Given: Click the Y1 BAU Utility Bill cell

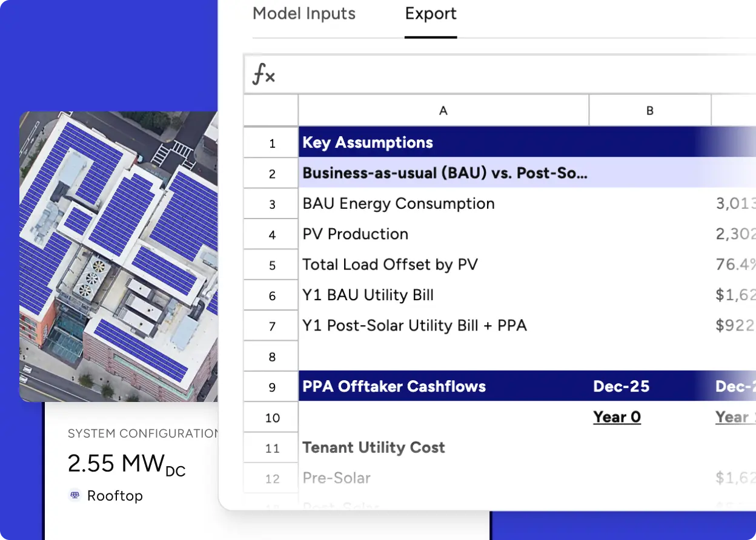Looking at the screenshot, I should tap(443, 295).
